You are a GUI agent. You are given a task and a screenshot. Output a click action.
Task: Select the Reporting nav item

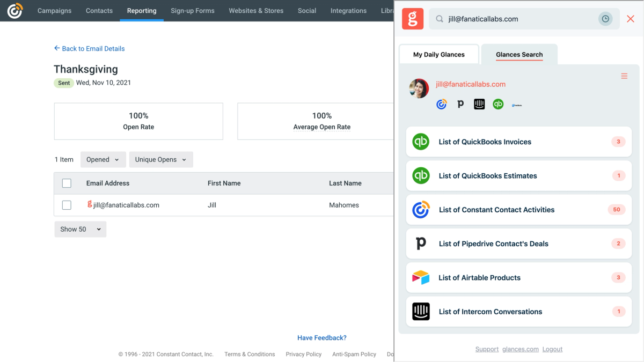pyautogui.click(x=142, y=10)
